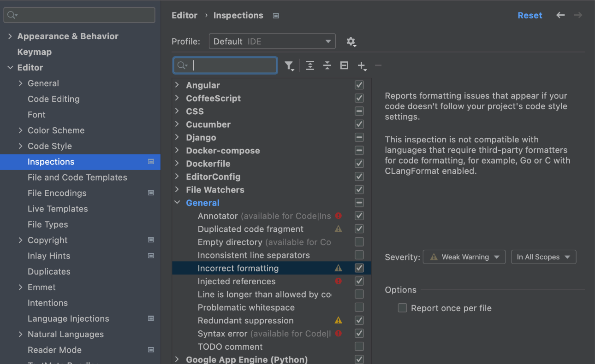
Task: Click the inspections search field
Action: point(225,65)
